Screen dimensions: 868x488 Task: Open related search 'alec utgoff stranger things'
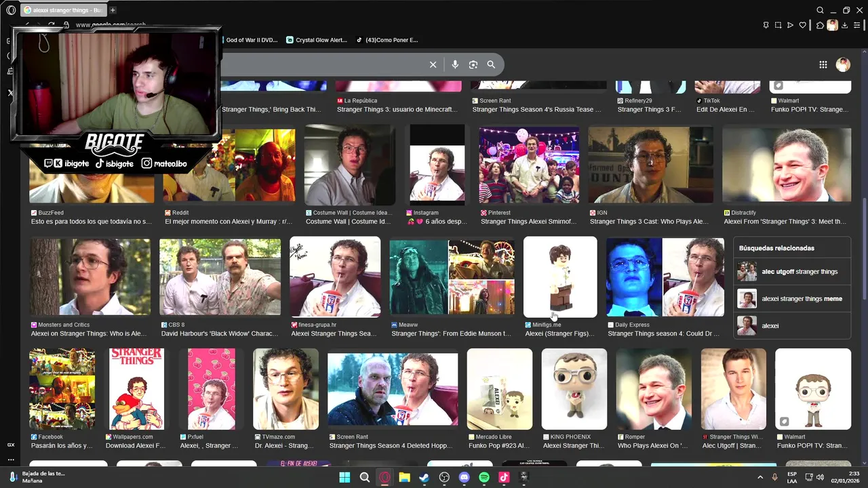[791, 272]
